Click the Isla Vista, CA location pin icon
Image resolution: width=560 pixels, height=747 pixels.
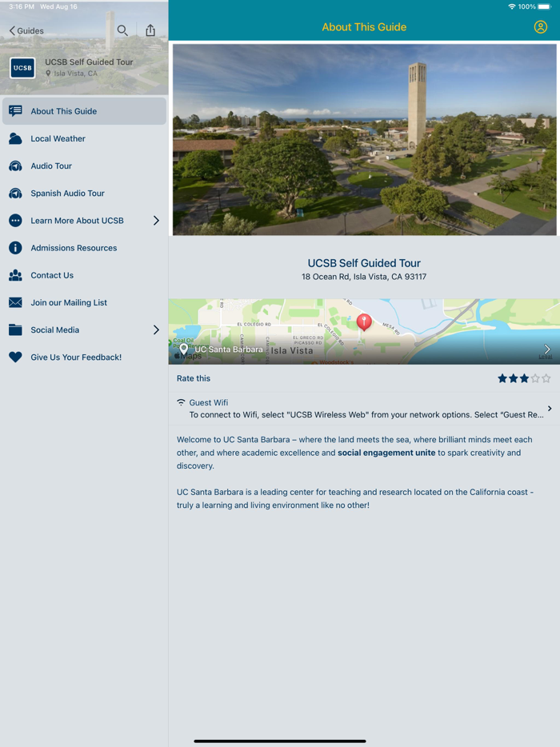[x=48, y=74]
